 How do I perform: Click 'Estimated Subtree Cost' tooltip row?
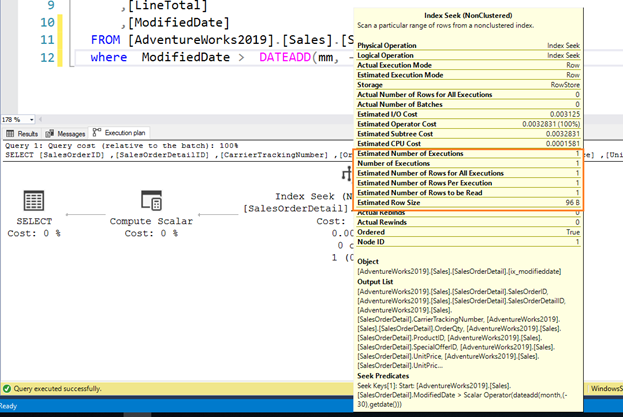pos(468,134)
